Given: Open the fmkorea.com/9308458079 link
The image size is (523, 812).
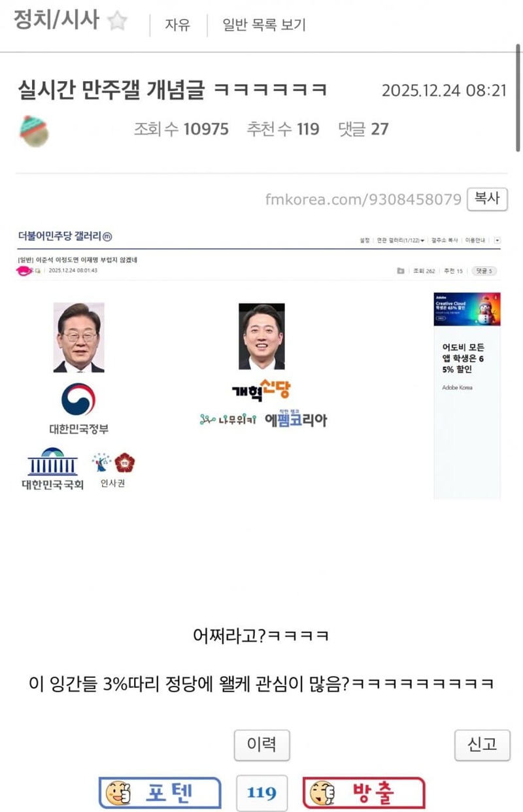Looking at the screenshot, I should coord(363,199).
